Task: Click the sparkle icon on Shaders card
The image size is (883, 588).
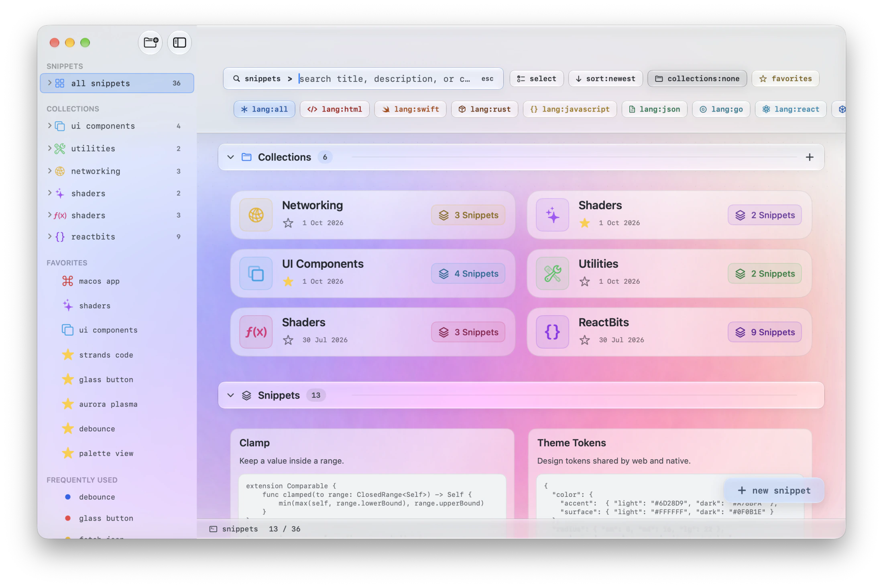Action: point(553,215)
